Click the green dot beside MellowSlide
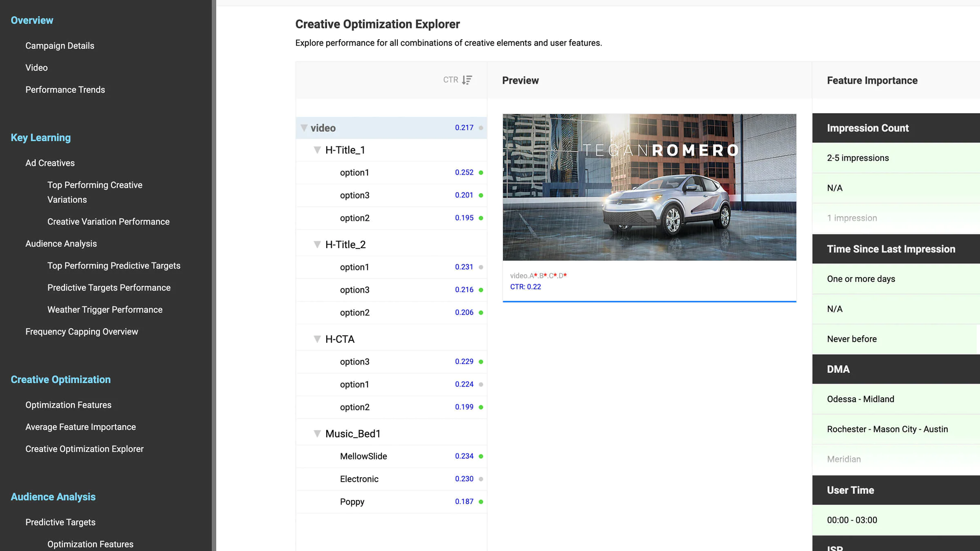980x551 pixels. pyautogui.click(x=482, y=456)
